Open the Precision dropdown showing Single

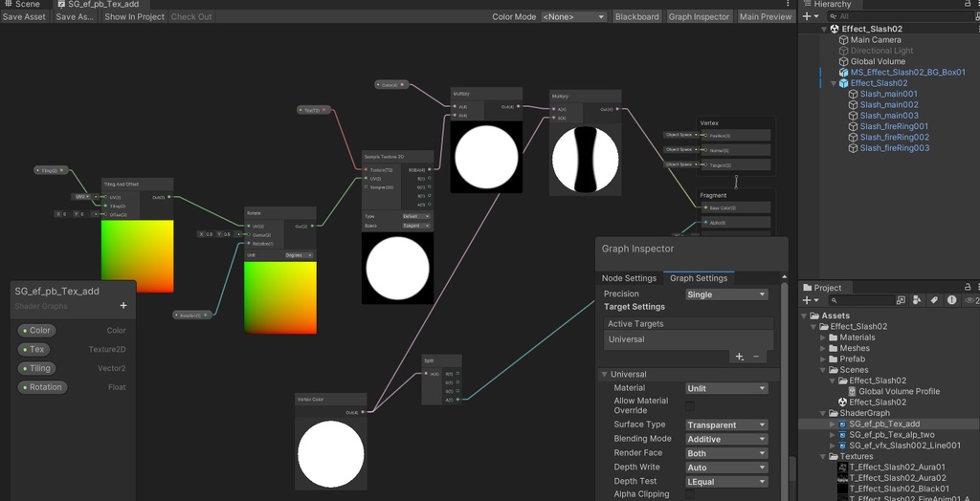[x=726, y=294]
